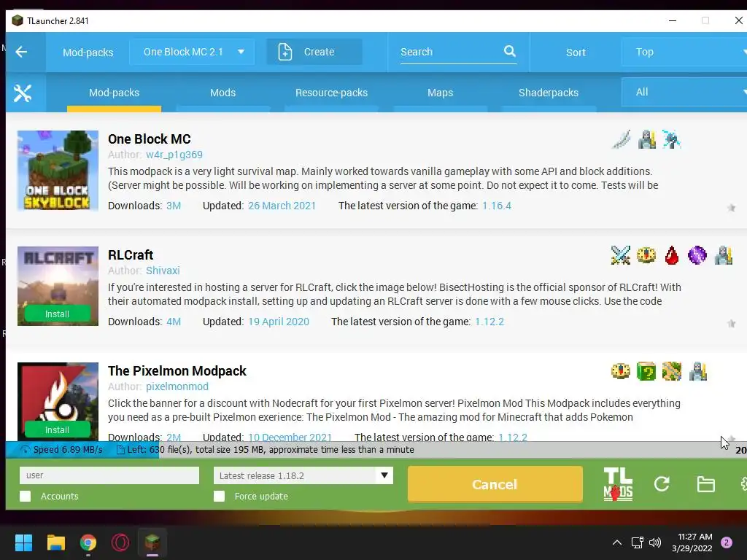Click the 1.16.4 game version text
This screenshot has height=560, width=747.
click(x=497, y=206)
